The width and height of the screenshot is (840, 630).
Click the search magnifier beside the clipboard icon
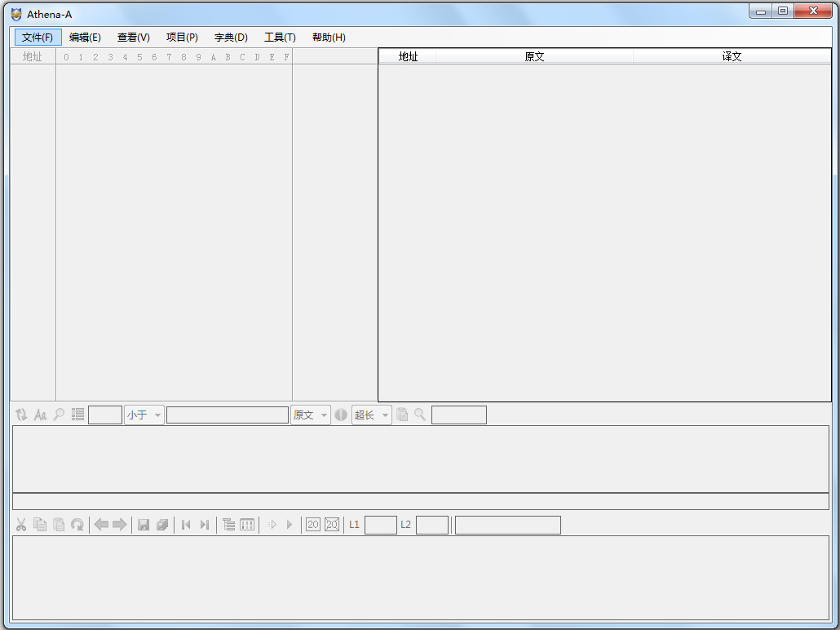pyautogui.click(x=420, y=415)
